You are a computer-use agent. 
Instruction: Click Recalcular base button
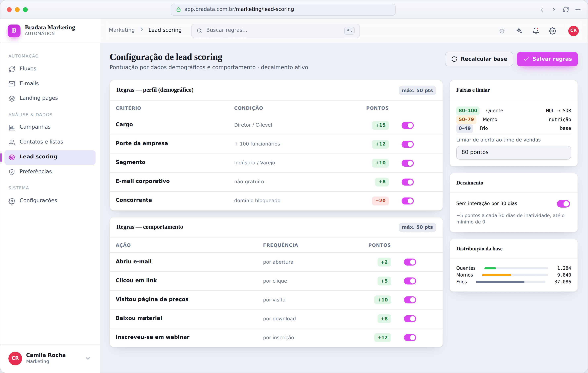(479, 59)
